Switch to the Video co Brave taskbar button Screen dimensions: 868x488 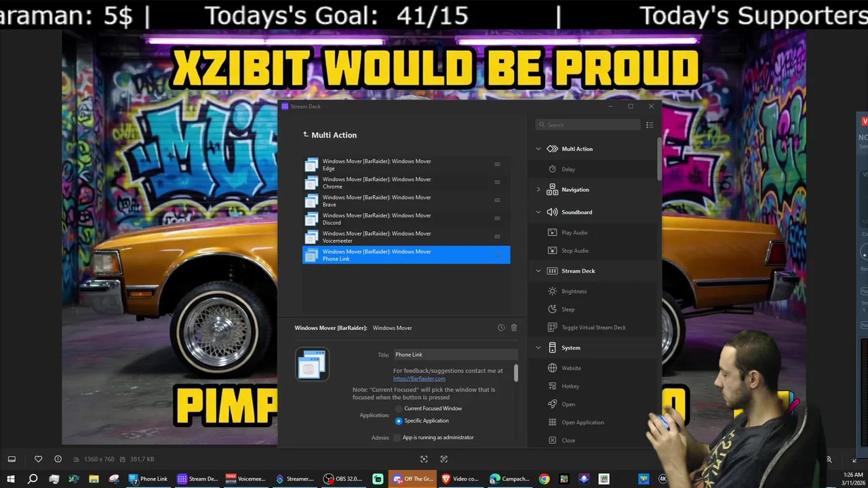460,479
